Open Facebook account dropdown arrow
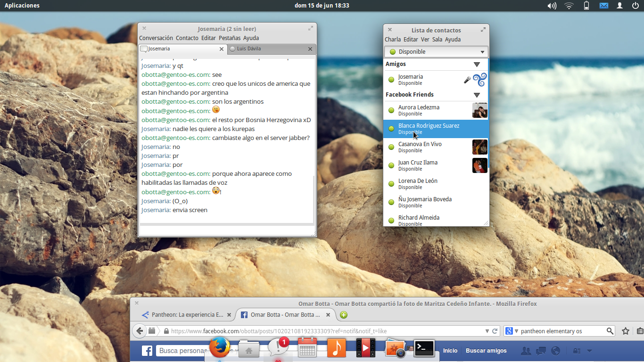This screenshot has height=362, width=644. [x=589, y=351]
